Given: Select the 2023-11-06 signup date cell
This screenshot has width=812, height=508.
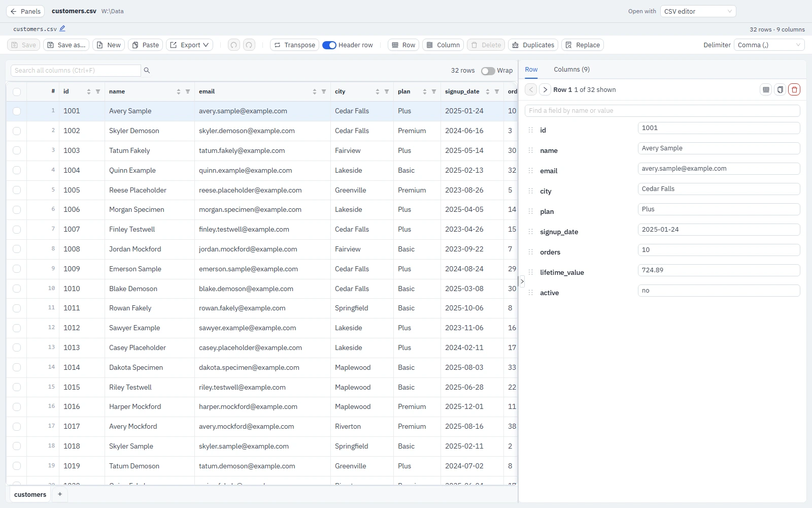Looking at the screenshot, I should pos(472,328).
